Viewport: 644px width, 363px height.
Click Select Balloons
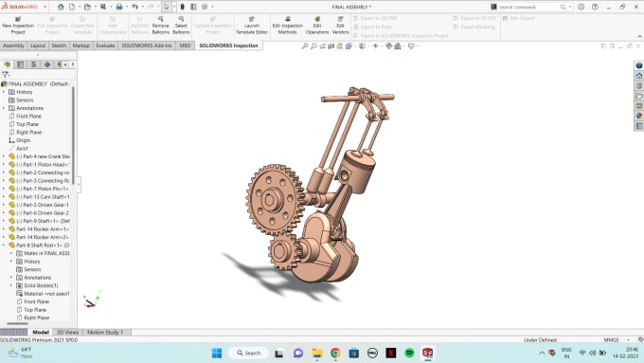181,26
